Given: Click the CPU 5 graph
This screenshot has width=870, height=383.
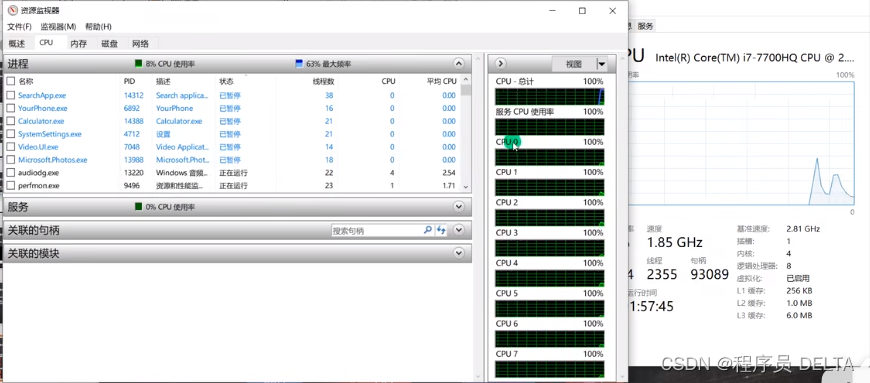Looking at the screenshot, I should 549,309.
